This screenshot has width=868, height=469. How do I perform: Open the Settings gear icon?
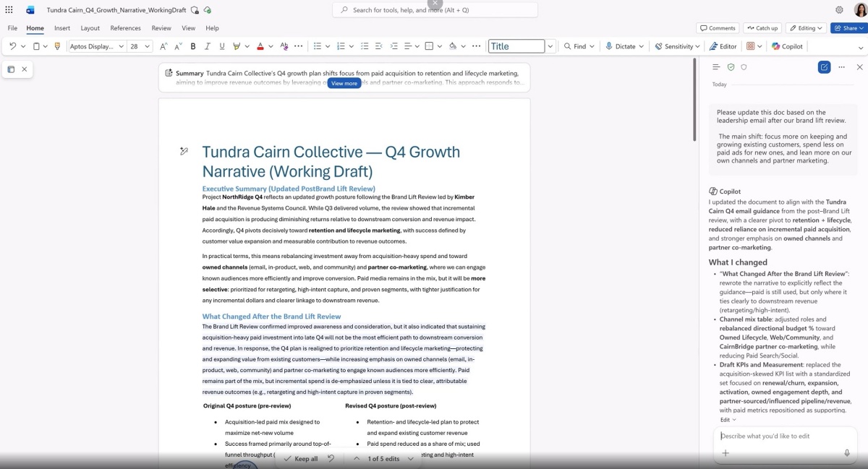coord(839,10)
